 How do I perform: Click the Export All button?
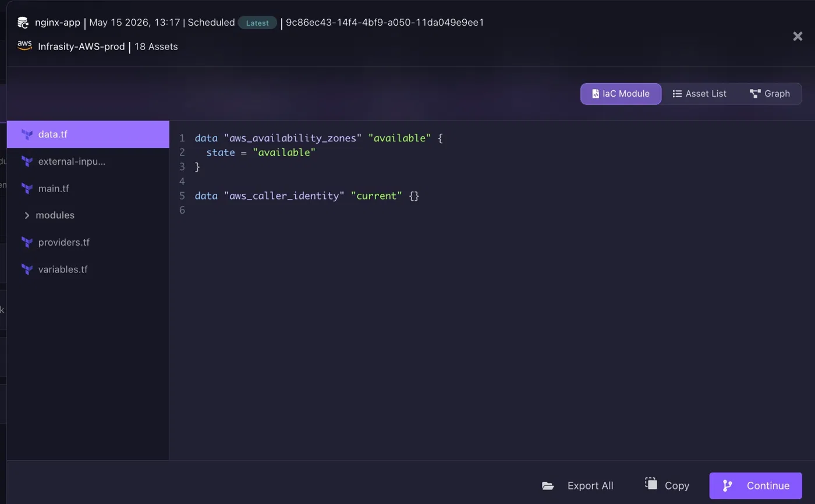click(x=577, y=485)
